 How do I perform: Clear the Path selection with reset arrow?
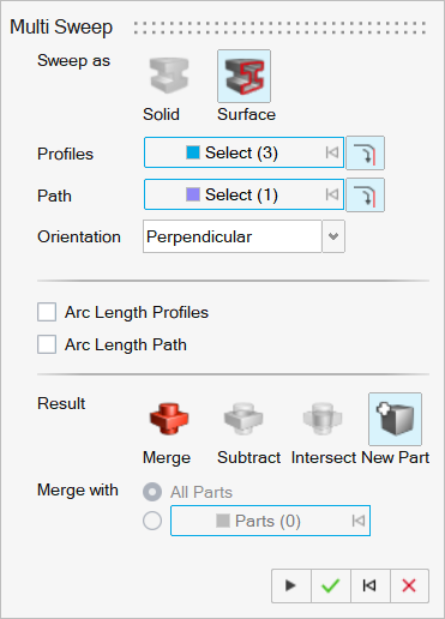(332, 194)
